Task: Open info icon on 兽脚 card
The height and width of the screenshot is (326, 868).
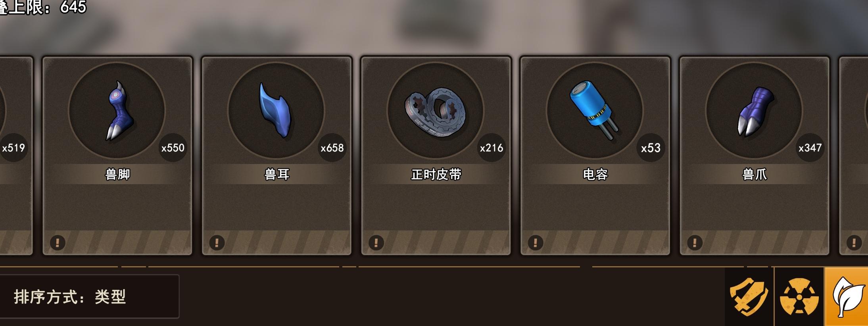Action: [x=58, y=242]
